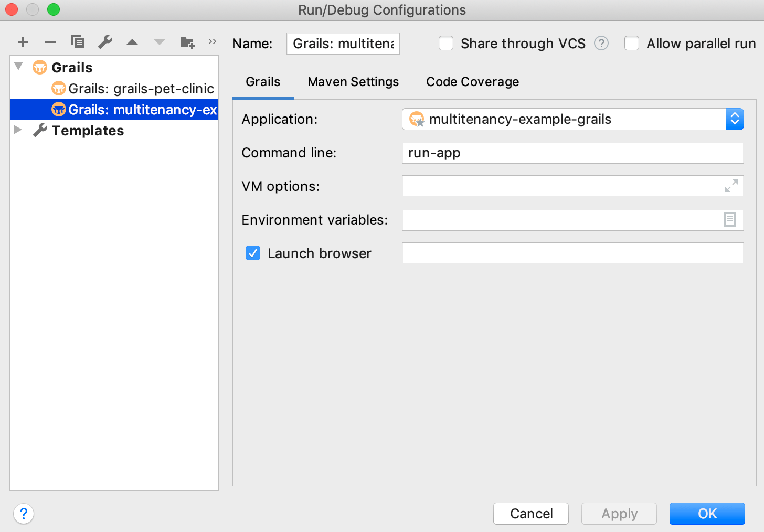Move configuration down with the arrow
The height and width of the screenshot is (532, 764).
[160, 42]
